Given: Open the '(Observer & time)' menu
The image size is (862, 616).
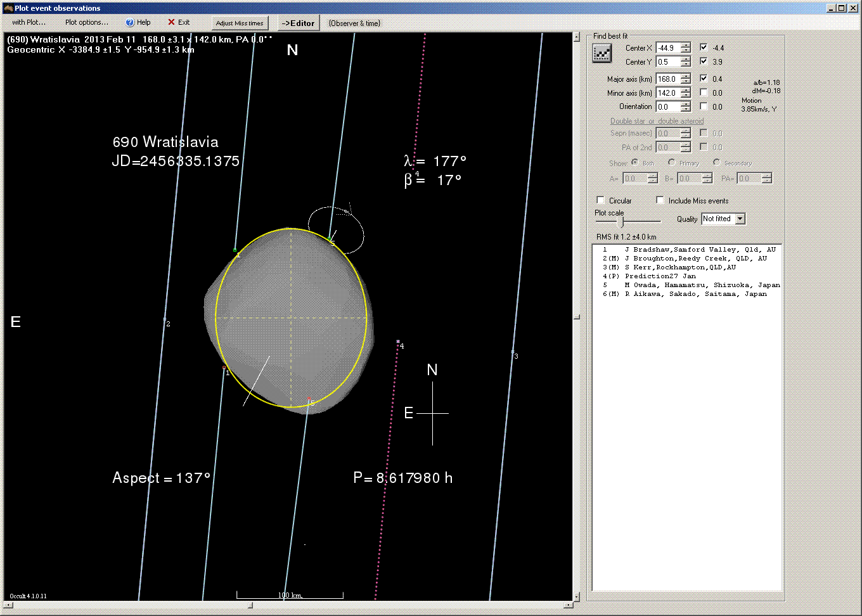Looking at the screenshot, I should click(354, 23).
